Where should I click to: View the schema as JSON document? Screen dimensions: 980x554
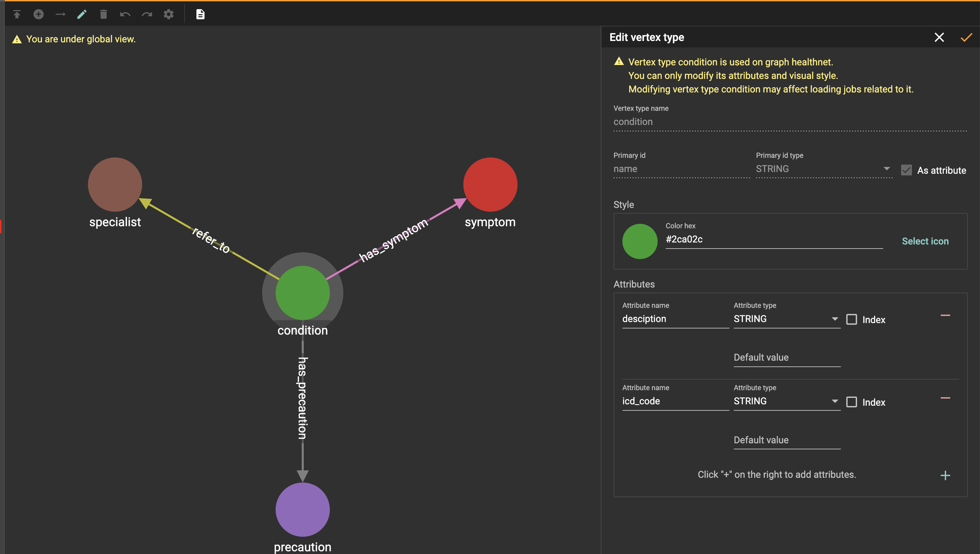point(200,14)
